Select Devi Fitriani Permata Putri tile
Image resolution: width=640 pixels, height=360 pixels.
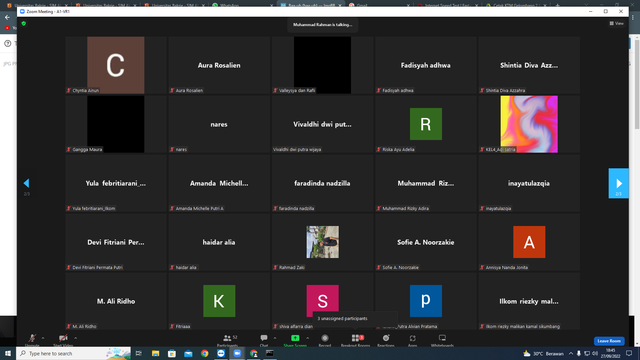[116, 242]
